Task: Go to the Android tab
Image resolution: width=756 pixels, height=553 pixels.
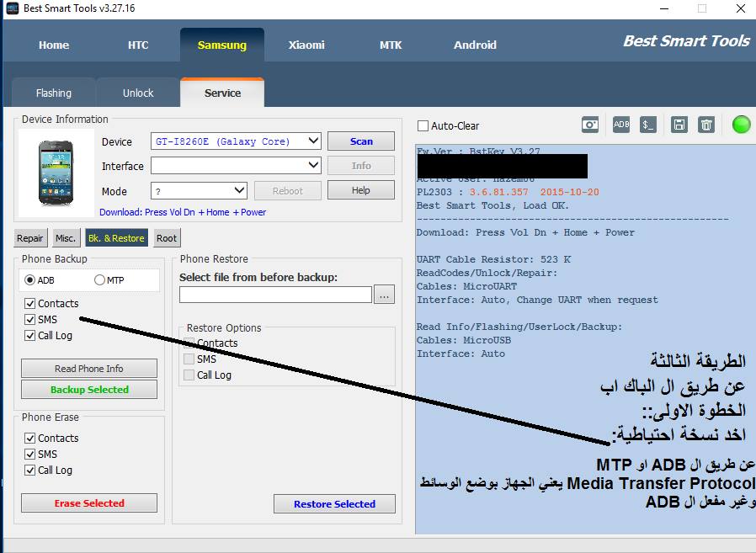Action: coord(475,45)
